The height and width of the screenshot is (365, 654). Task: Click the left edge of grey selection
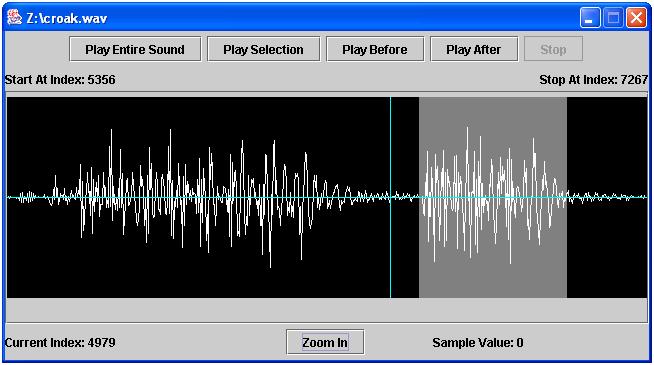[x=419, y=198]
